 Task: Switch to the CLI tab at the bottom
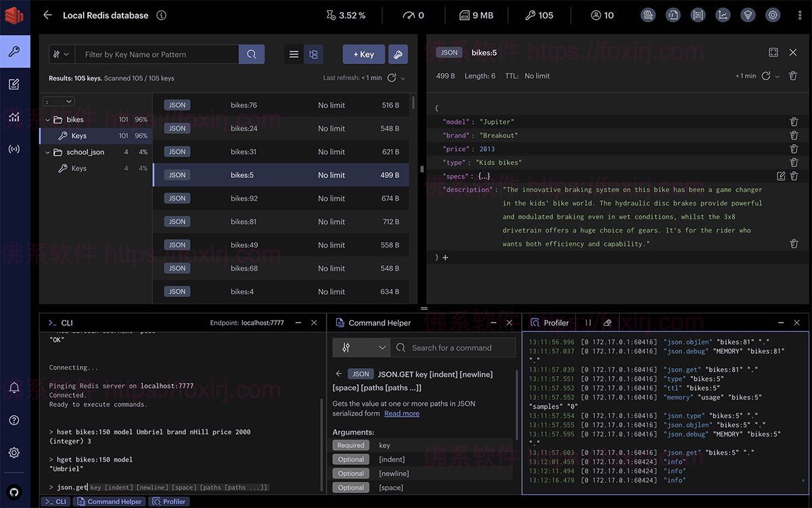56,501
